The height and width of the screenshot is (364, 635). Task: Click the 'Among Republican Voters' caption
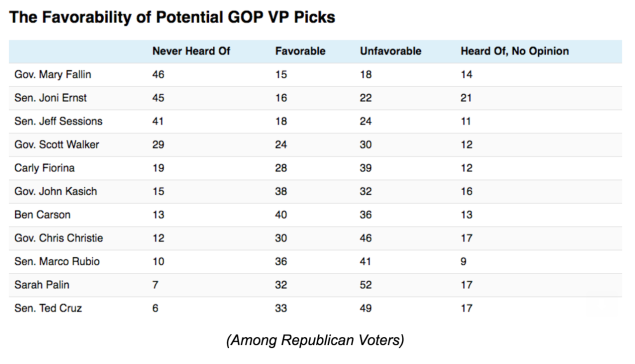click(315, 340)
